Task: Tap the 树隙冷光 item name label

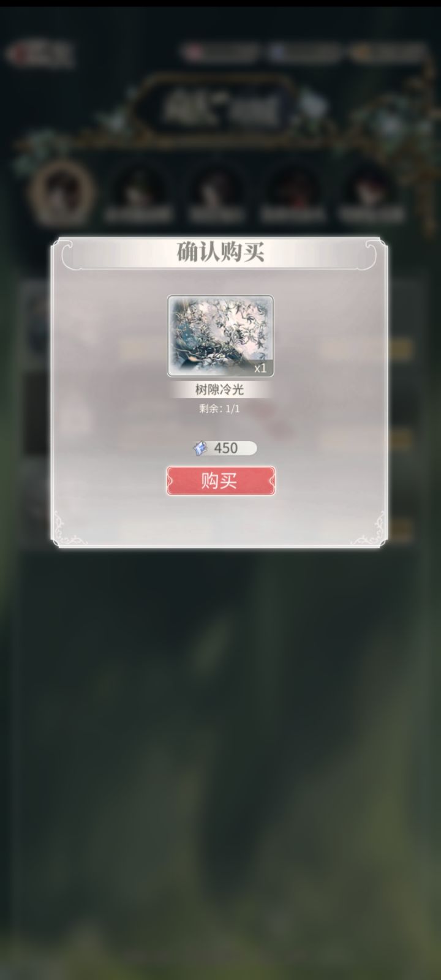Action: coord(220,390)
